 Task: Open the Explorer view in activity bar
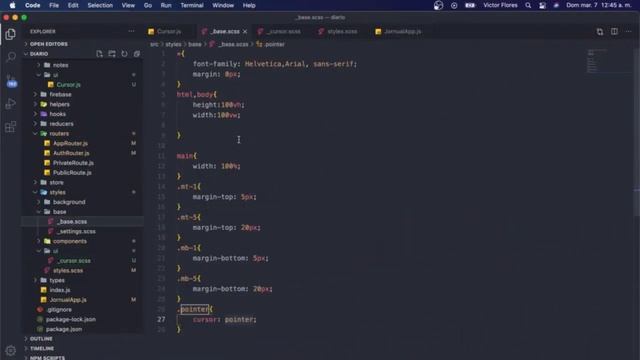coord(11,34)
